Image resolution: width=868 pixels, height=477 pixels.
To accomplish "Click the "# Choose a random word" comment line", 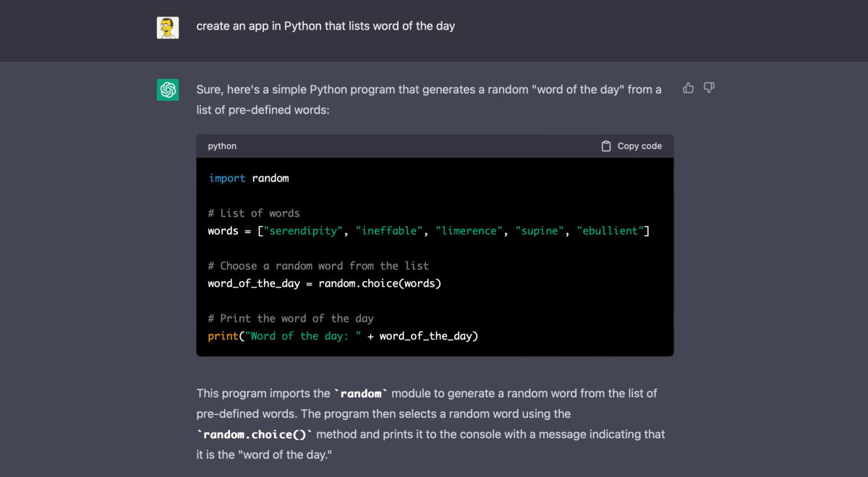I will (x=318, y=266).
